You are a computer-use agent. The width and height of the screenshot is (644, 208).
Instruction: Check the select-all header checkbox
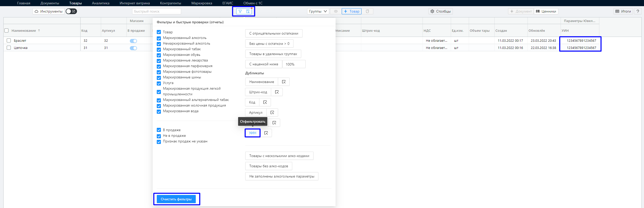7,30
